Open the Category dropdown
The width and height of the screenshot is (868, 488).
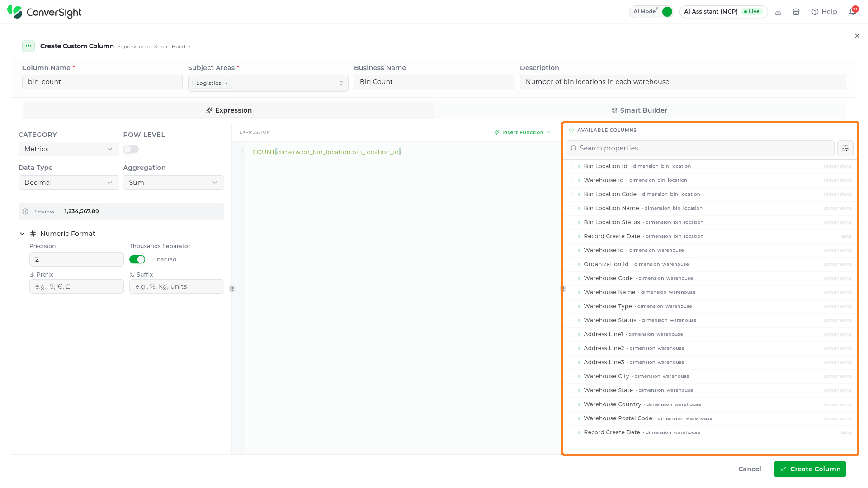(x=69, y=149)
